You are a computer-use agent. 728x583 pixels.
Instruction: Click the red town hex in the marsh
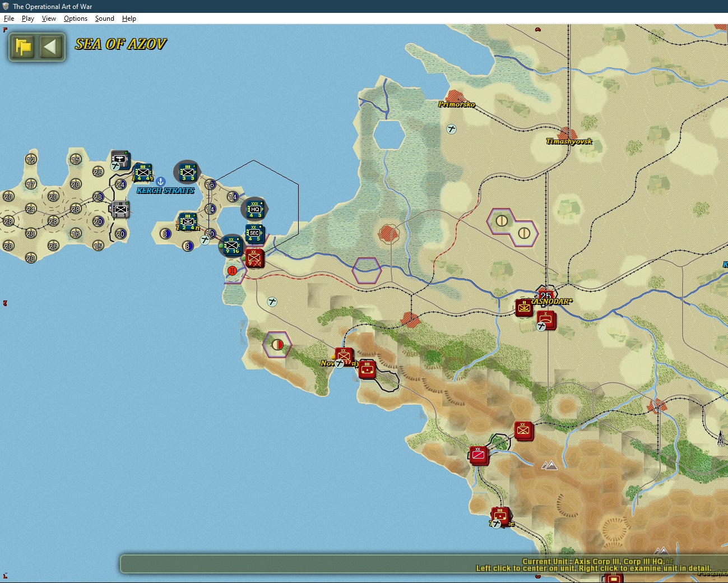(x=388, y=233)
